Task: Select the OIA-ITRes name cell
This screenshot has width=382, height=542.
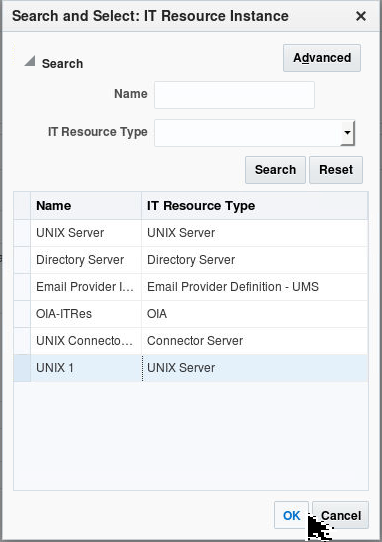Action: [86, 314]
